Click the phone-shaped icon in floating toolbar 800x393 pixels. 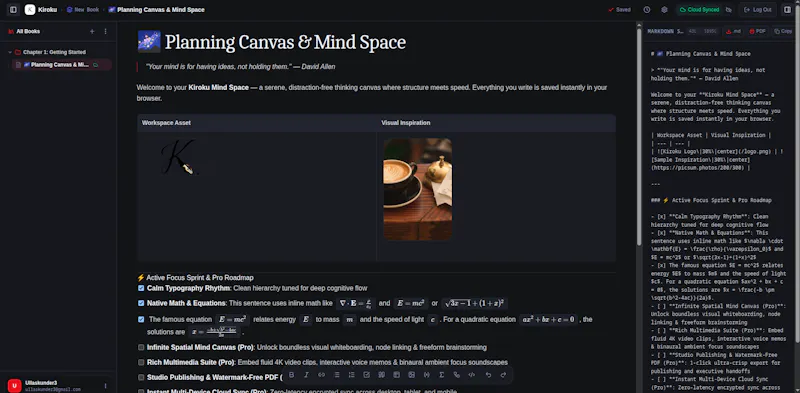click(457, 375)
